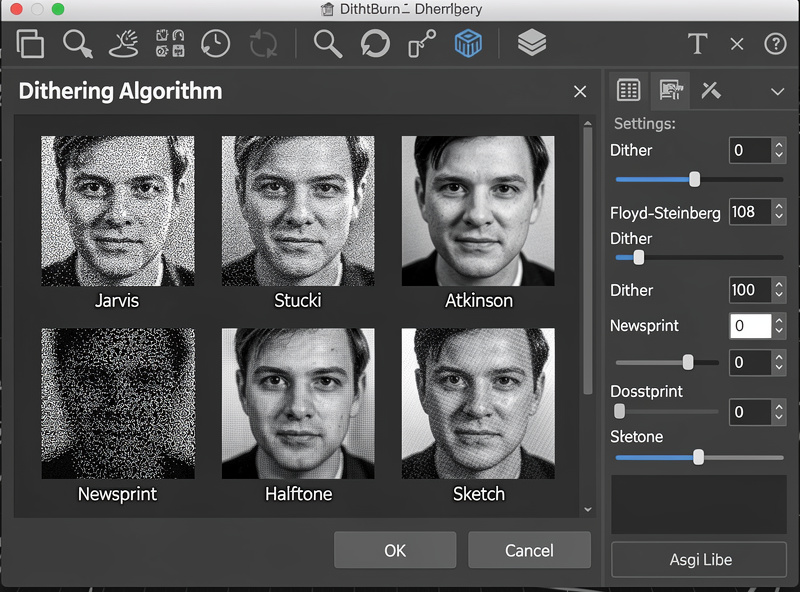Choose the Newsprint dithering thumbnail
This screenshot has width=800, height=592.
(x=118, y=403)
